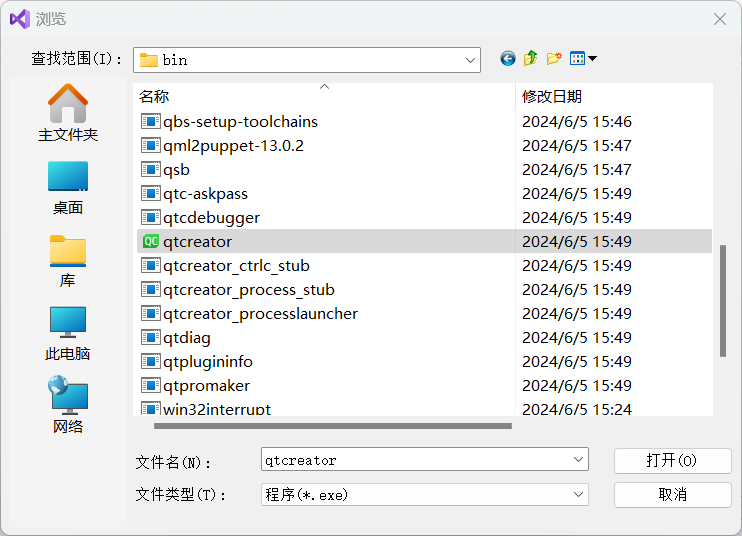This screenshot has height=536, width=742.
Task: Click the modified date of qsb
Action: pyautogui.click(x=577, y=169)
